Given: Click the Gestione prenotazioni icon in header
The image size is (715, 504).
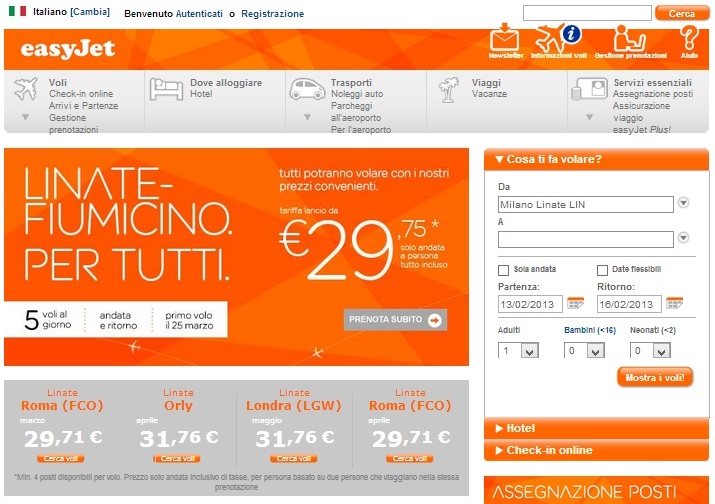Looking at the screenshot, I should 629,37.
